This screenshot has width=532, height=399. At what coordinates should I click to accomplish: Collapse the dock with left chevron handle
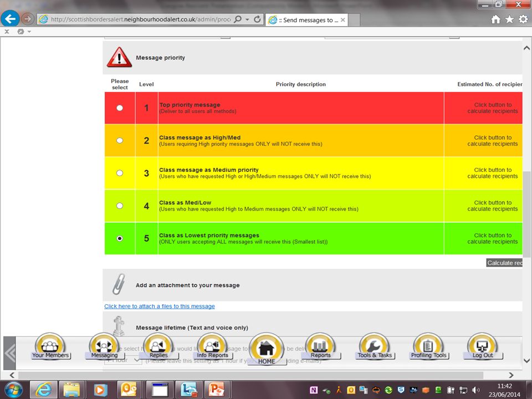9,353
